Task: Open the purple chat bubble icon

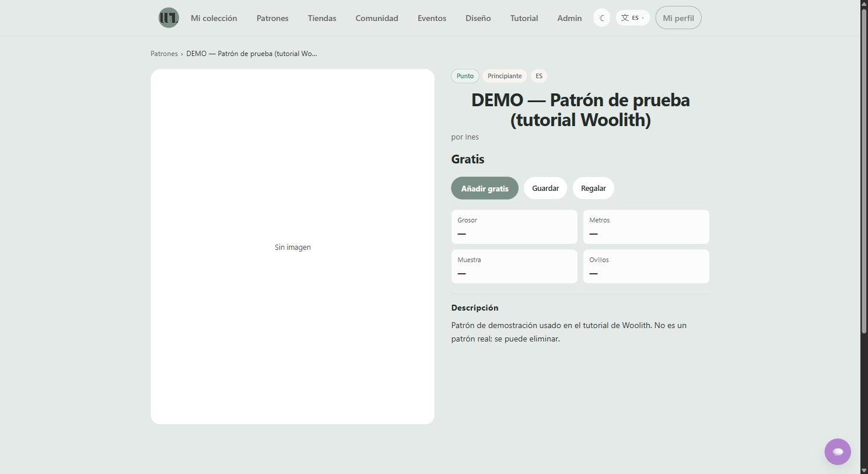Action: [x=838, y=452]
